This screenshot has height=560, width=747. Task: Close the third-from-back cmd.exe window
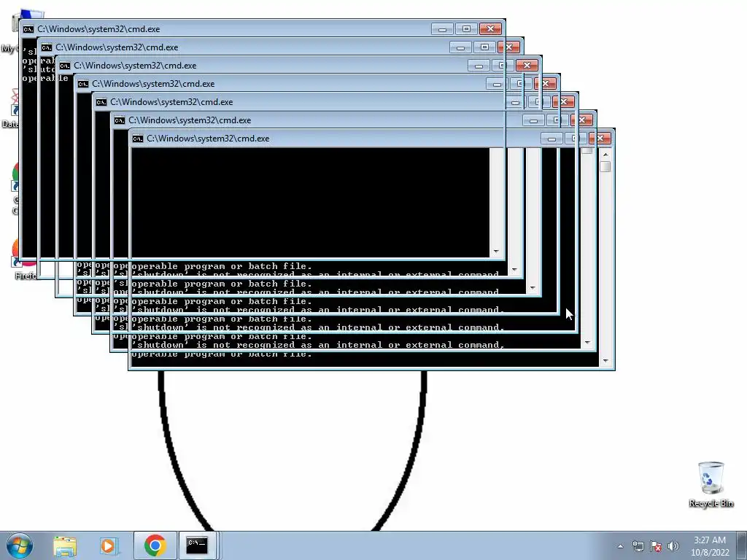click(527, 66)
